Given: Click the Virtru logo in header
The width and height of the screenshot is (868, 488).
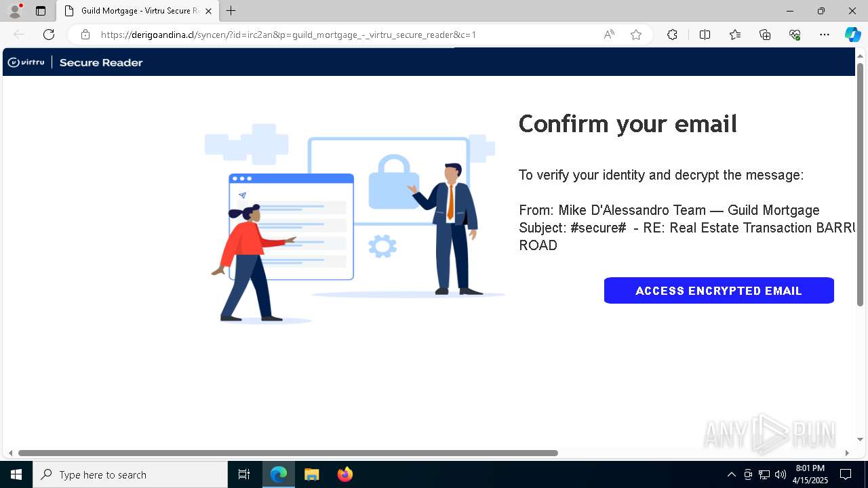Looking at the screenshot, I should pyautogui.click(x=26, y=62).
